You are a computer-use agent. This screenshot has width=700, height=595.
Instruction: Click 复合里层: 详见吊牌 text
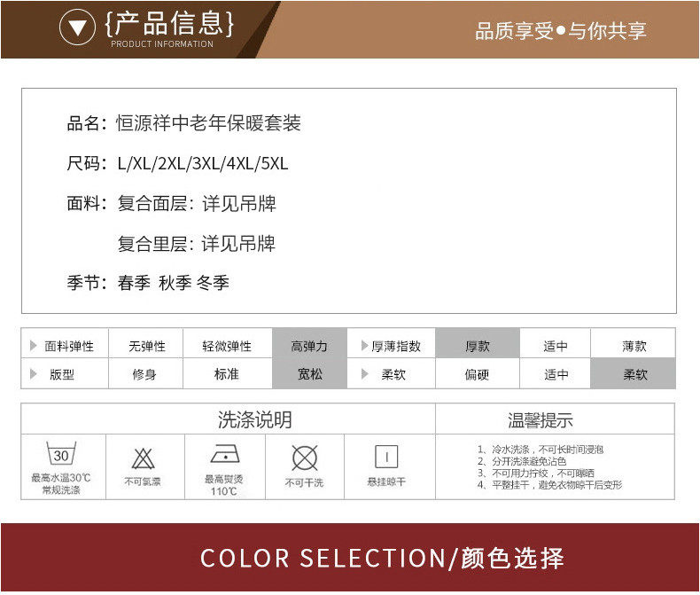[x=197, y=244]
